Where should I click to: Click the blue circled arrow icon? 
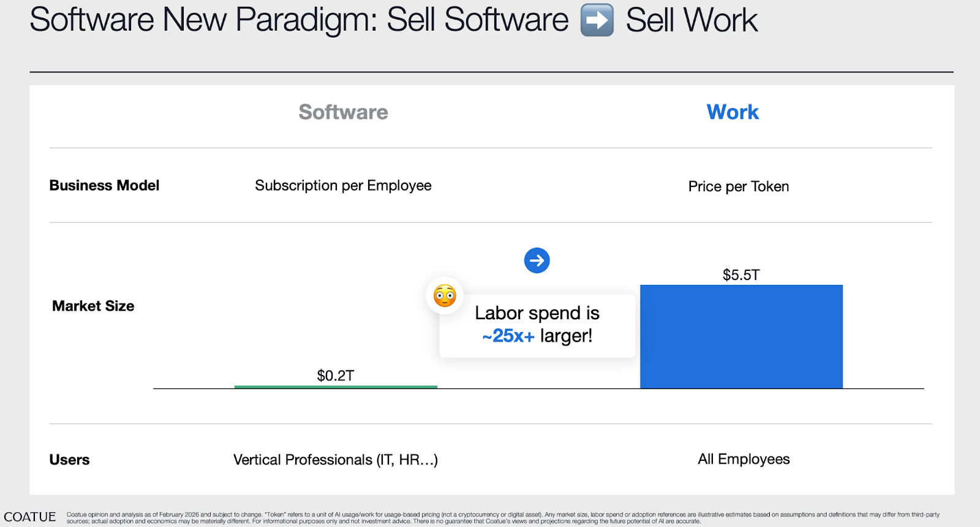(x=537, y=260)
